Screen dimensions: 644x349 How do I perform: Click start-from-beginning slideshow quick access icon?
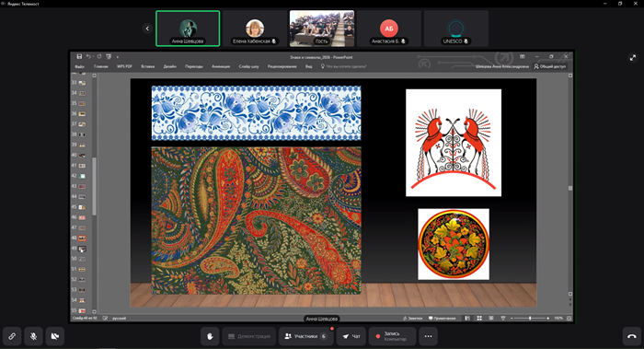(109, 57)
